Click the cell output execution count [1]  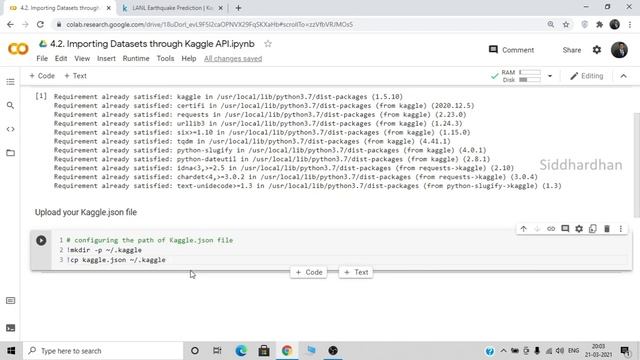(41, 96)
